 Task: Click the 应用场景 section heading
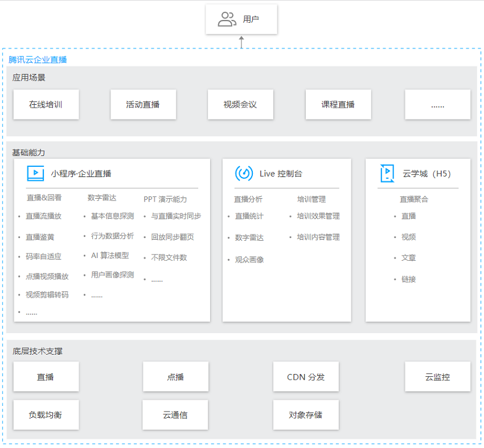pos(28,77)
